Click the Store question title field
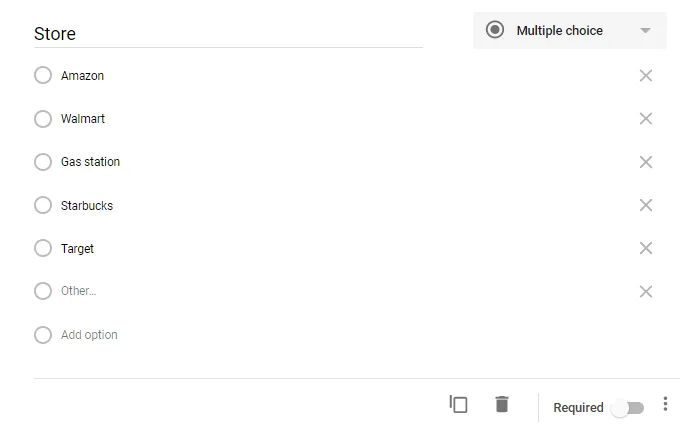 (228, 34)
